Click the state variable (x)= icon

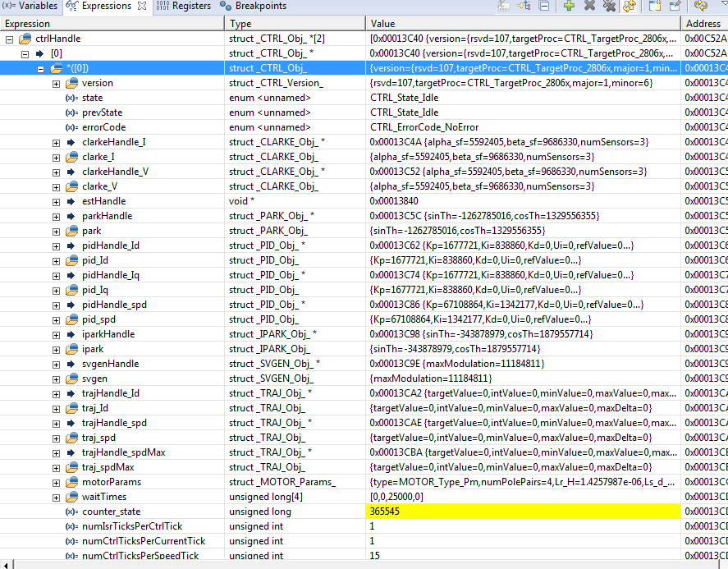click(x=71, y=98)
